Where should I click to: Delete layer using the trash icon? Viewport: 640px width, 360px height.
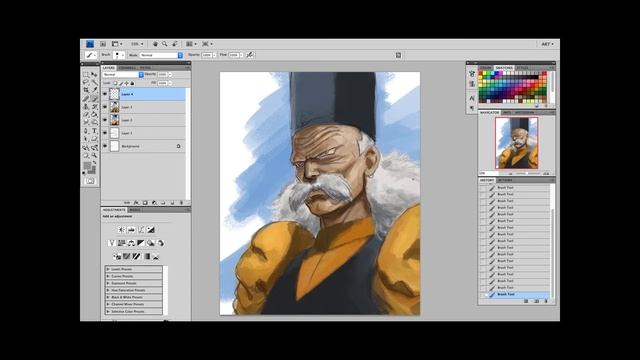pyautogui.click(x=181, y=203)
